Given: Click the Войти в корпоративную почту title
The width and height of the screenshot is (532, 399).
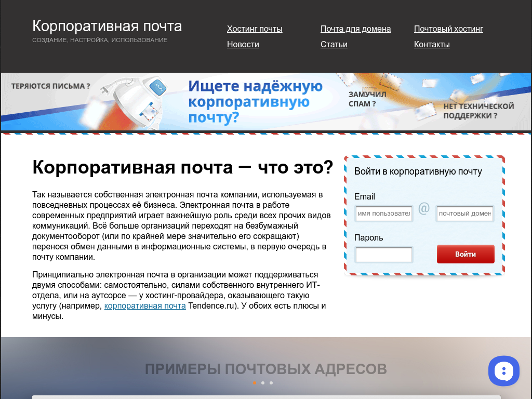Looking at the screenshot, I should pos(418,171).
